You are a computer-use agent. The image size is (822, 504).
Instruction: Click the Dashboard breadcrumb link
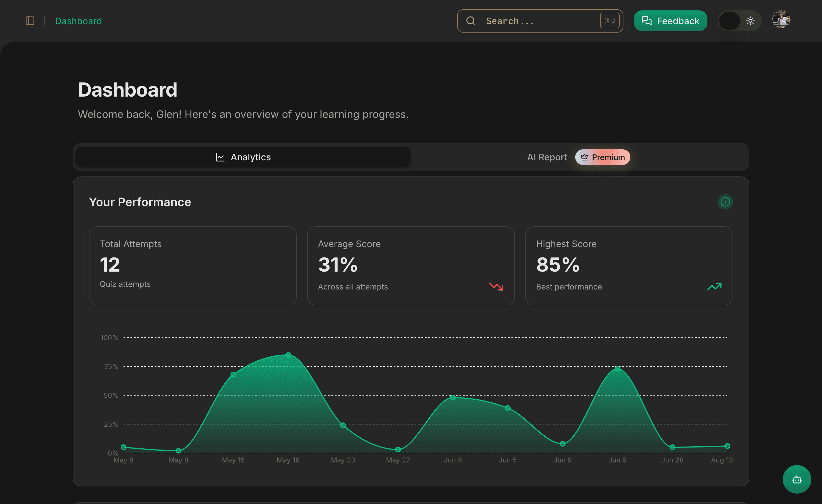(79, 21)
